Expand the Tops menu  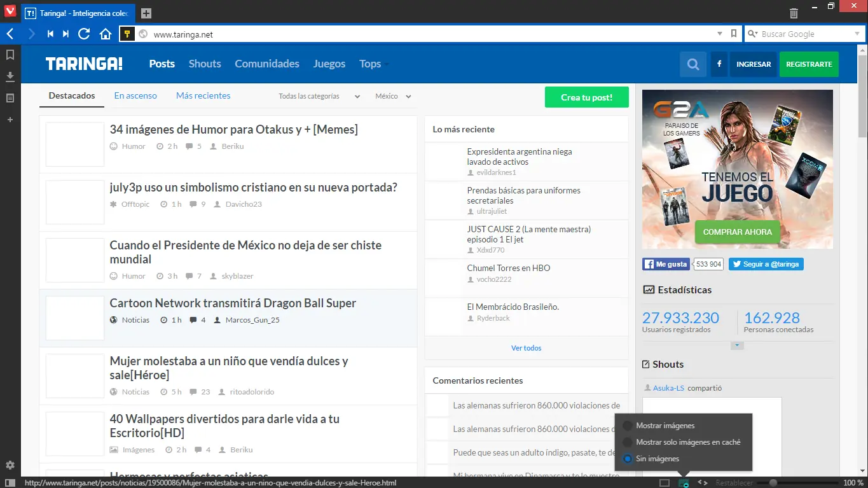(x=374, y=64)
